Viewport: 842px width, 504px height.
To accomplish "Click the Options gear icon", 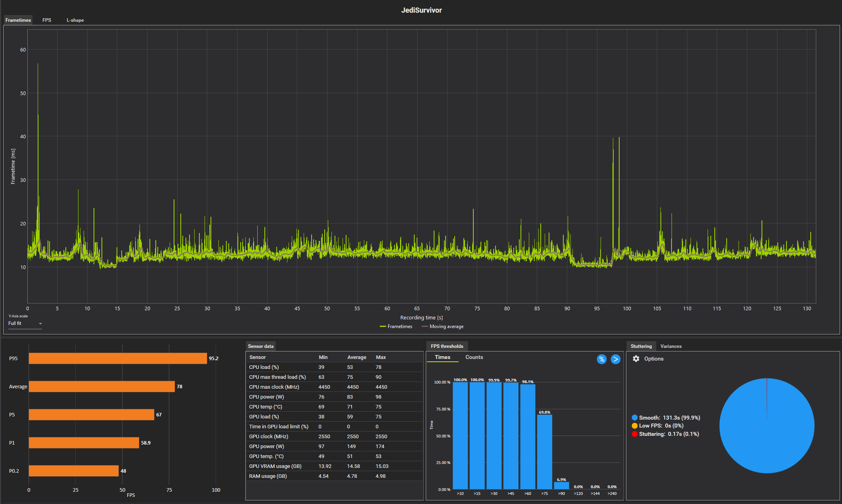I will click(636, 359).
